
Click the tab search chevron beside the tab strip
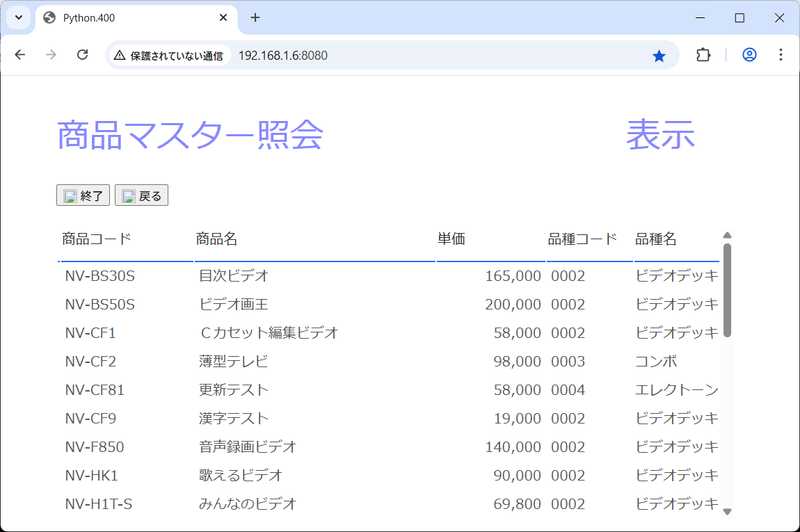click(x=17, y=17)
